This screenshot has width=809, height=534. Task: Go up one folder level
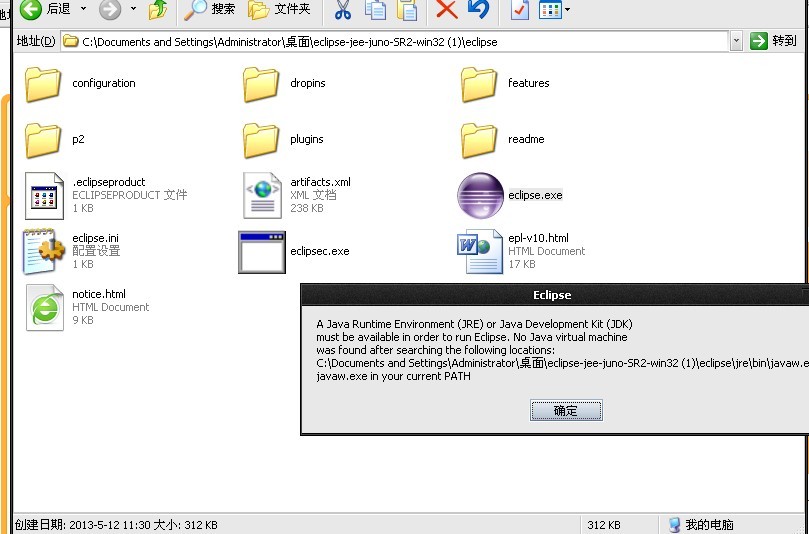click(x=157, y=9)
